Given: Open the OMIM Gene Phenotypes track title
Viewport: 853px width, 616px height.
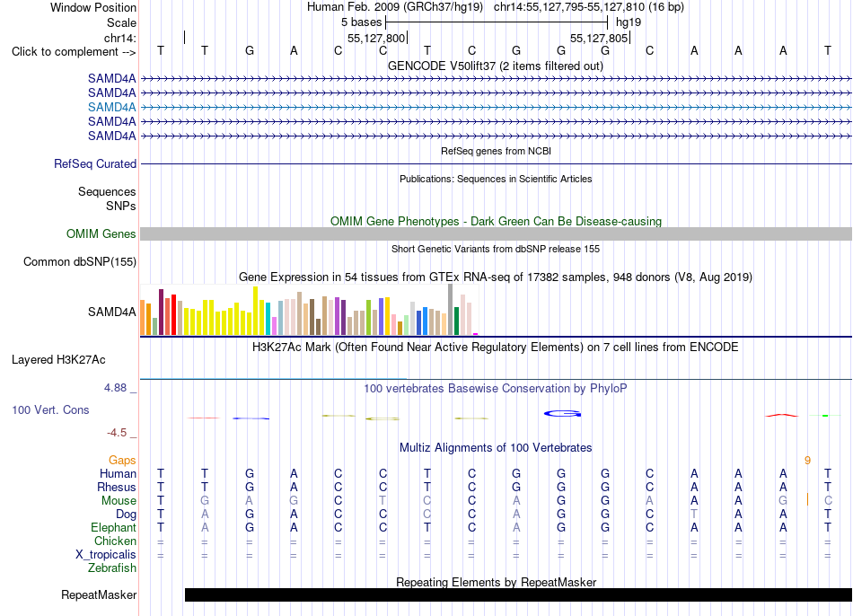Looking at the screenshot, I should (x=496, y=222).
